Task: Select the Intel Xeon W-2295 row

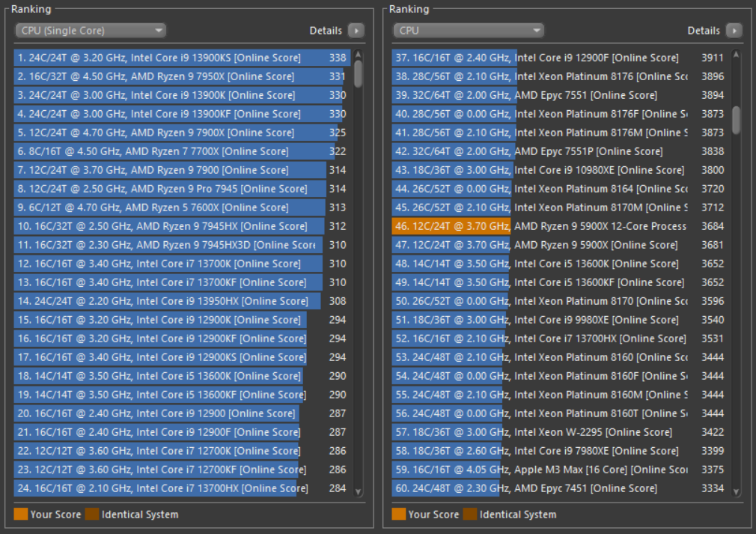Action: pos(560,432)
